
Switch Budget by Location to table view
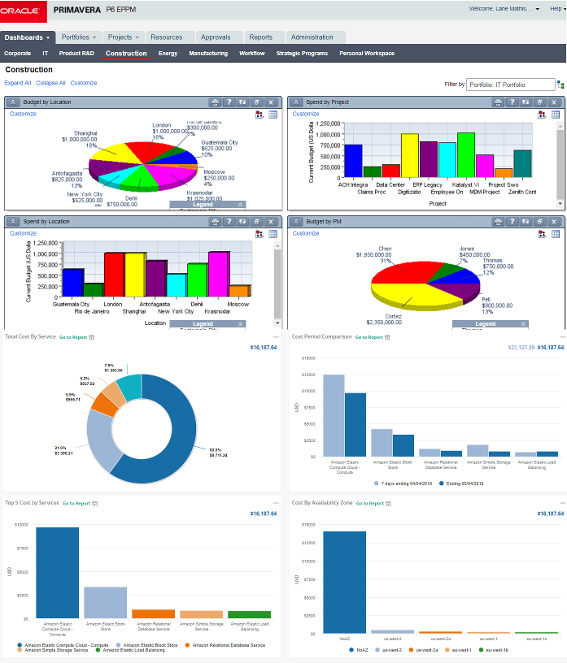click(x=273, y=115)
